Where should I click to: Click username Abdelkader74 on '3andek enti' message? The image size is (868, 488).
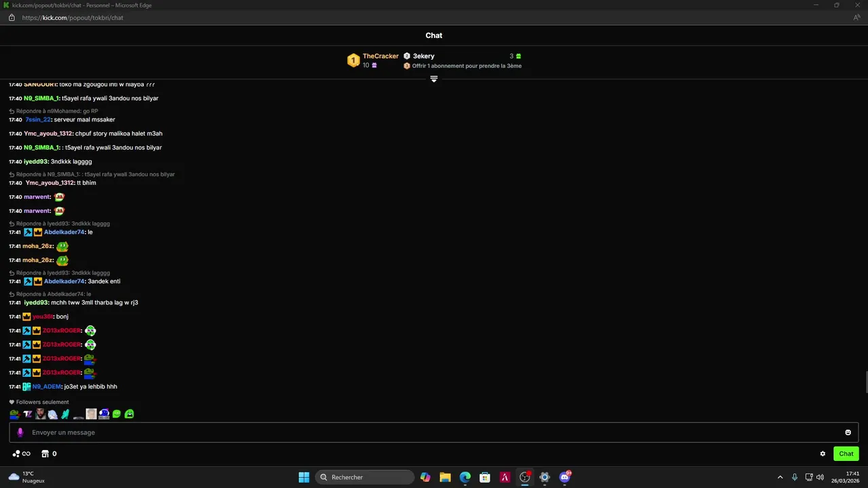point(64,281)
